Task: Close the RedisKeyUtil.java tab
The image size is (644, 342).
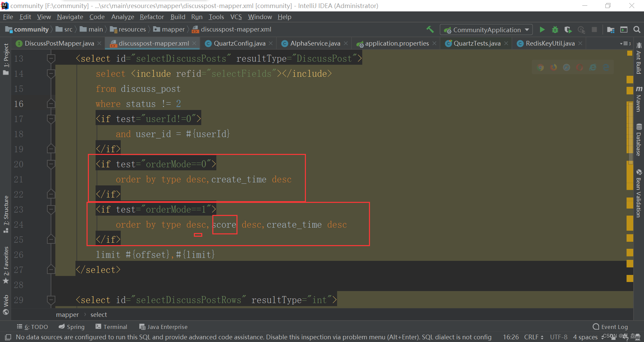Action: (580, 44)
